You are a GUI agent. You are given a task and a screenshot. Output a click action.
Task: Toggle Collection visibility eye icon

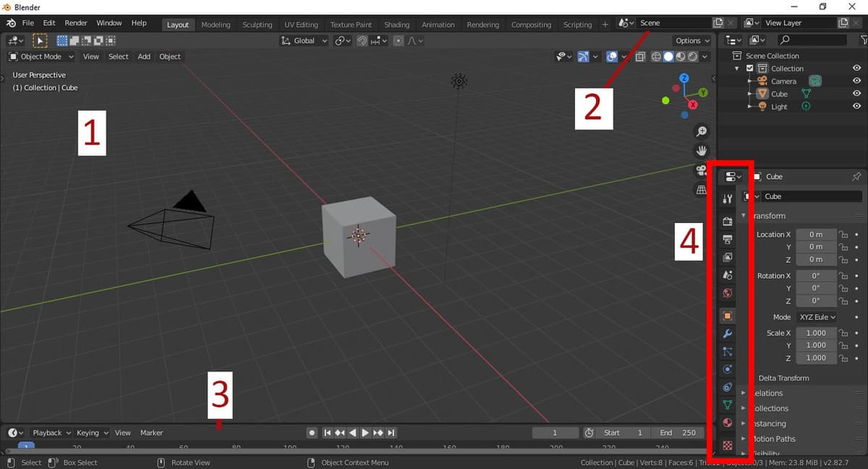856,68
